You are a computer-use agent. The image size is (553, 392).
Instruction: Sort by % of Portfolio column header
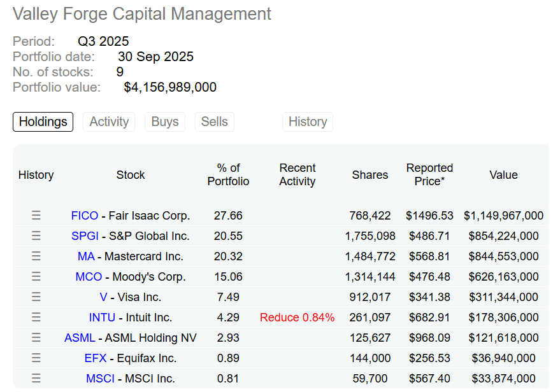click(228, 175)
